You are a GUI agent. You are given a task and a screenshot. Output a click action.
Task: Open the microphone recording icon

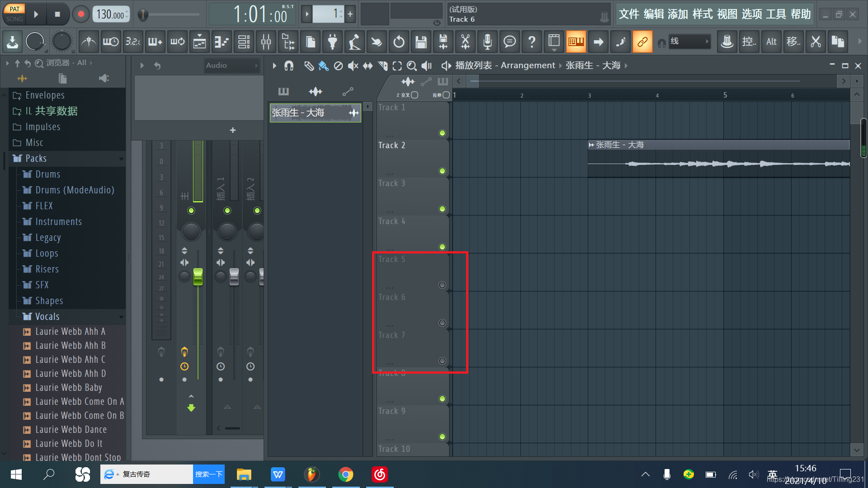(x=487, y=42)
